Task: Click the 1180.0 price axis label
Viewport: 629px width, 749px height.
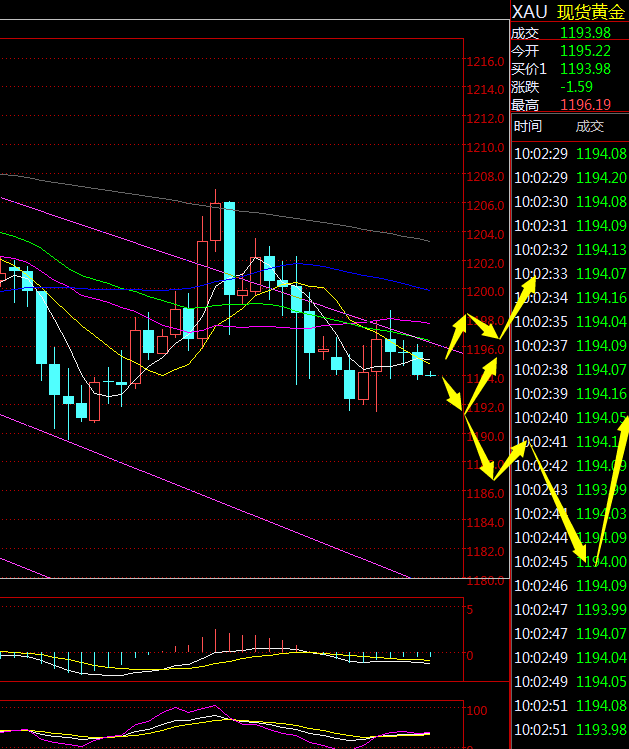Action: (x=485, y=581)
